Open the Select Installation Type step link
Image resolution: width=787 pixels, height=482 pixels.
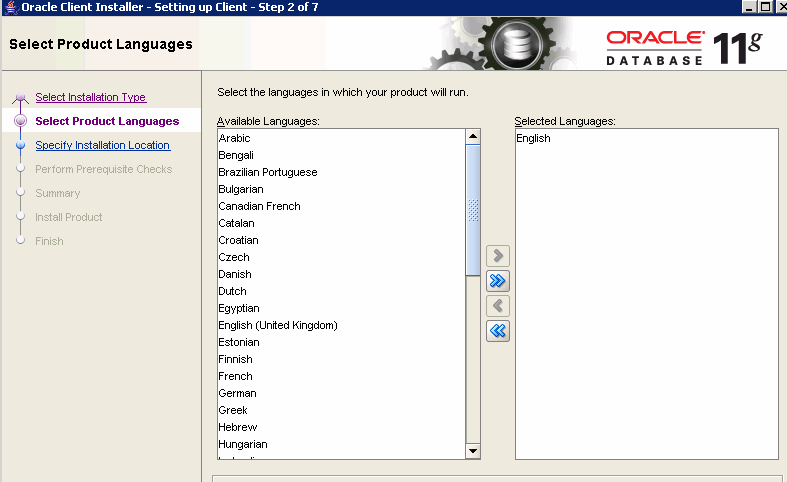pyautogui.click(x=90, y=97)
